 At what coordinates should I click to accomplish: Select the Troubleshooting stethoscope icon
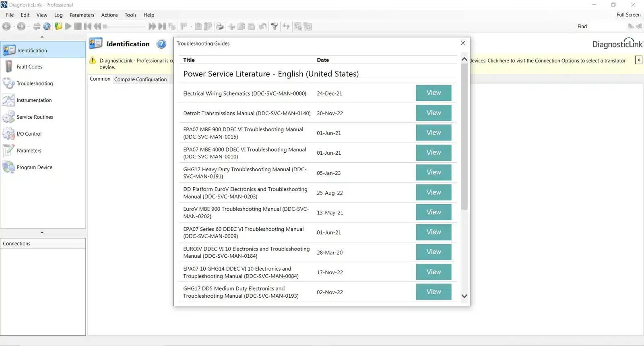[8, 83]
